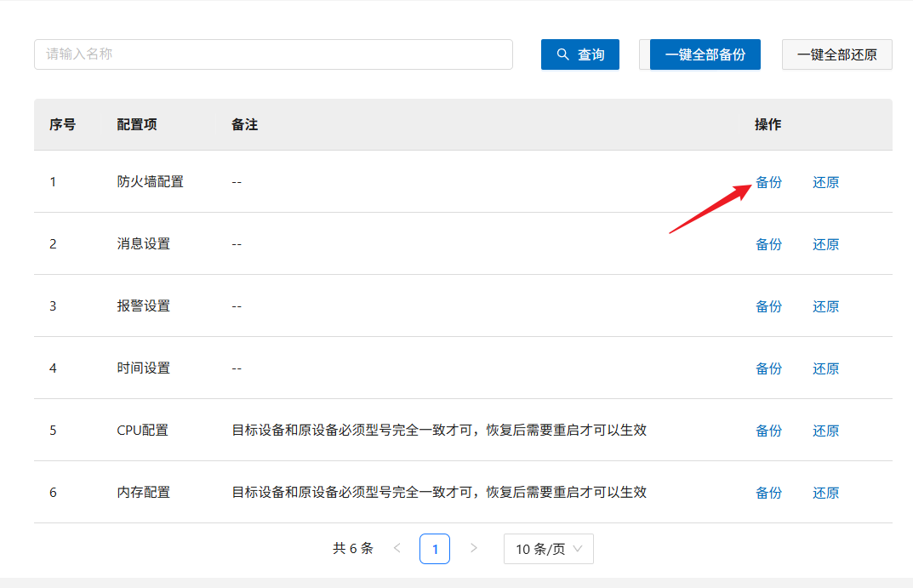Click the 查询 search button
Image resolution: width=913 pixels, height=588 pixels.
pyautogui.click(x=579, y=54)
